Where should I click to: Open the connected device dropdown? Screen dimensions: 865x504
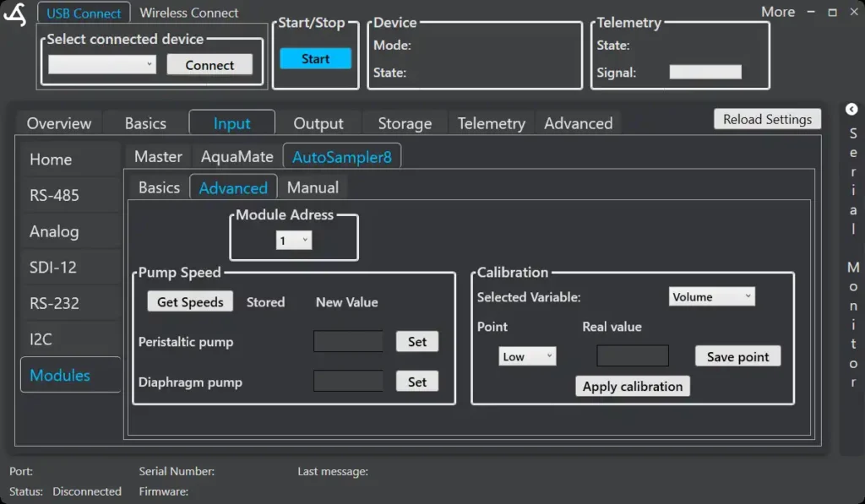102,64
